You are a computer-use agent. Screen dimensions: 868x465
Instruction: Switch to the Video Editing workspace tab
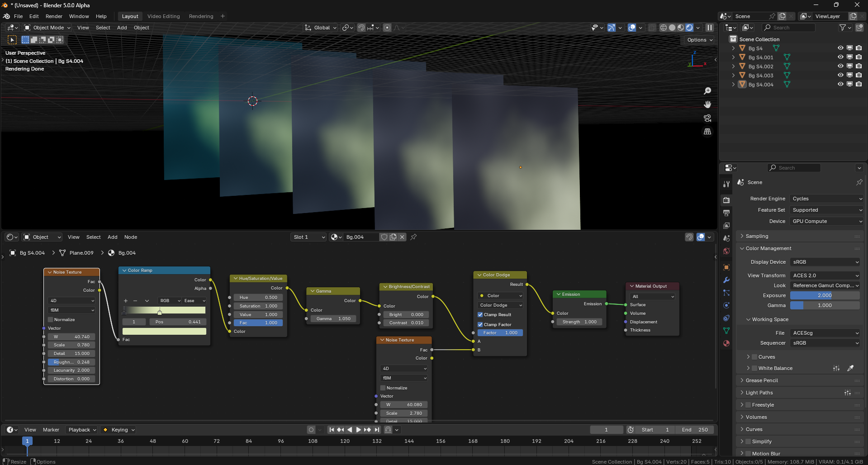coord(163,16)
